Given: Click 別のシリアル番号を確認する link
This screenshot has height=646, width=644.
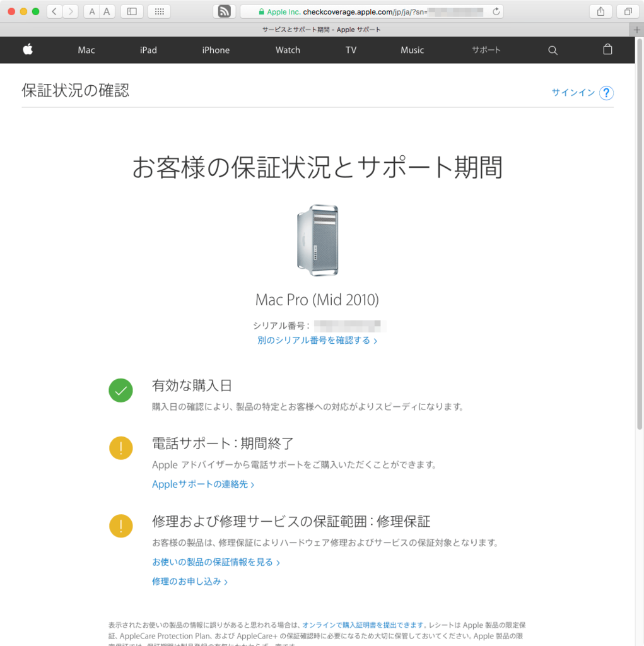Looking at the screenshot, I should 317,340.
